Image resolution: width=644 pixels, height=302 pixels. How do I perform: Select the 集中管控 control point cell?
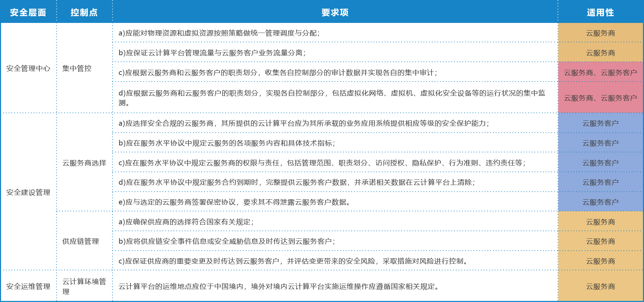pos(77,68)
